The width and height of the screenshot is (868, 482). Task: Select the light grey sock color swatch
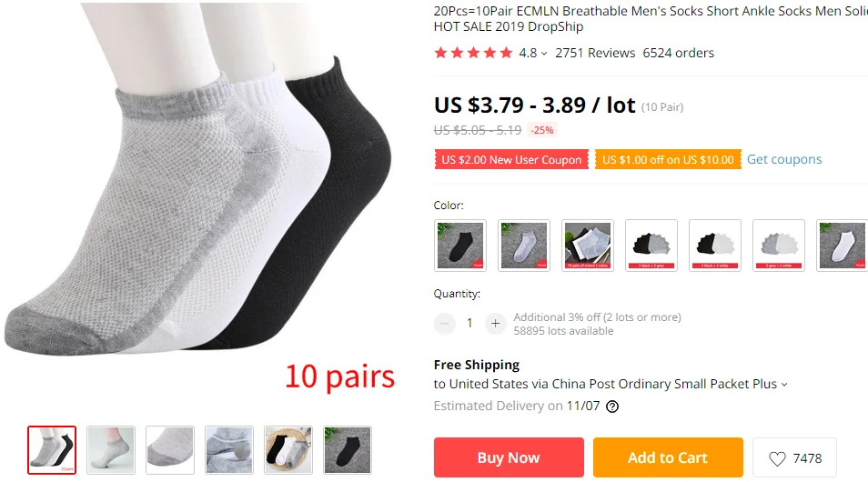524,246
